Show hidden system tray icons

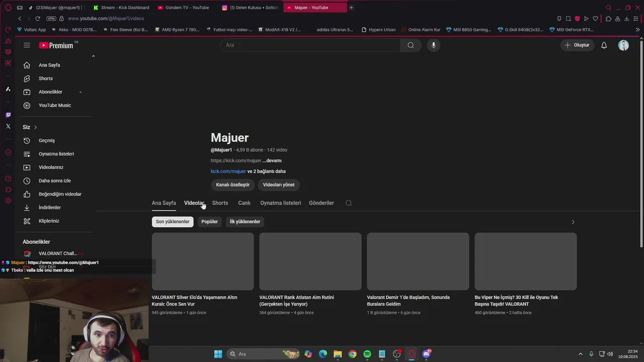(x=580, y=354)
